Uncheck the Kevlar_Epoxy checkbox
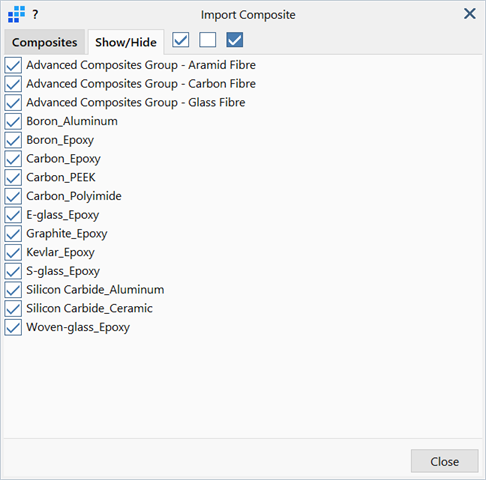The height and width of the screenshot is (480, 486). click(13, 252)
